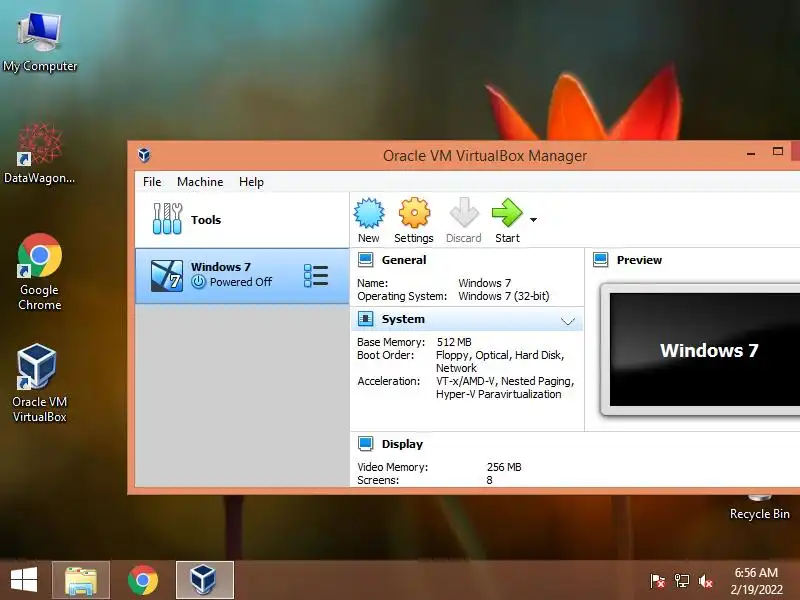Screen dimensions: 800x600
Task: Click the Display section monitor icon
Action: (x=365, y=444)
